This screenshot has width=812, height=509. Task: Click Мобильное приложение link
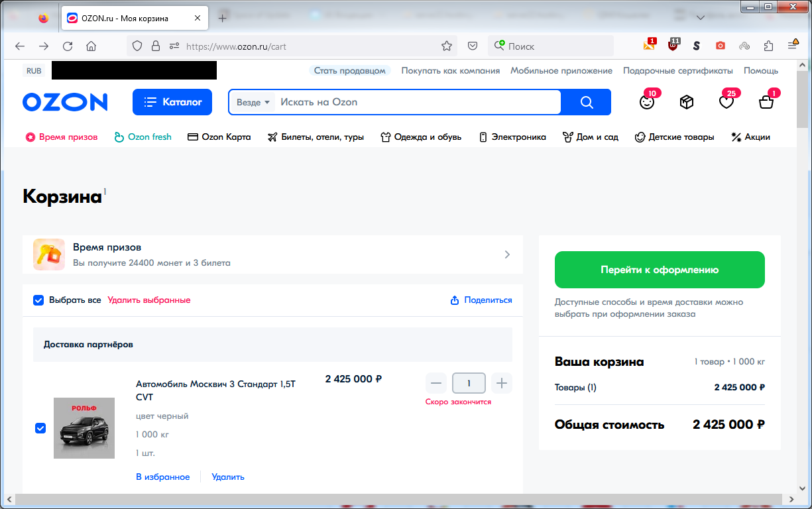[561, 70]
